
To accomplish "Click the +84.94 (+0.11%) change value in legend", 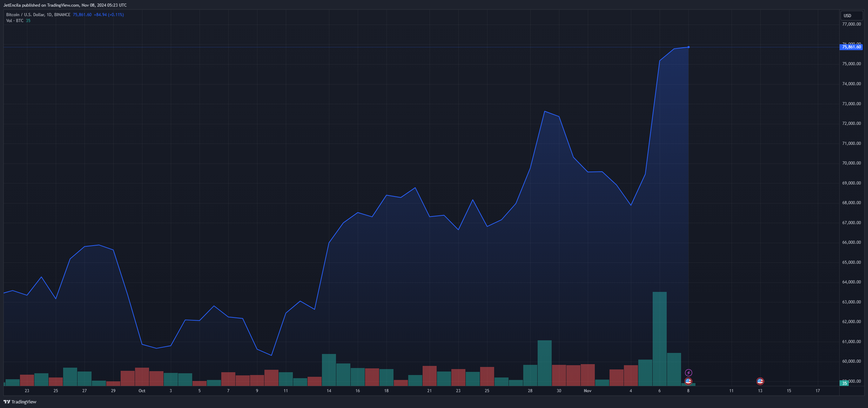I will tap(109, 15).
